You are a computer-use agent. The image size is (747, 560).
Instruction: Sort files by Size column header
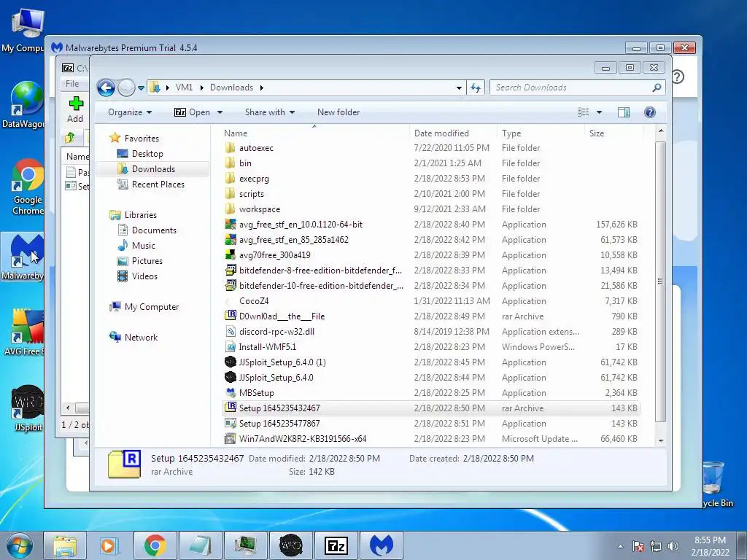coord(614,133)
